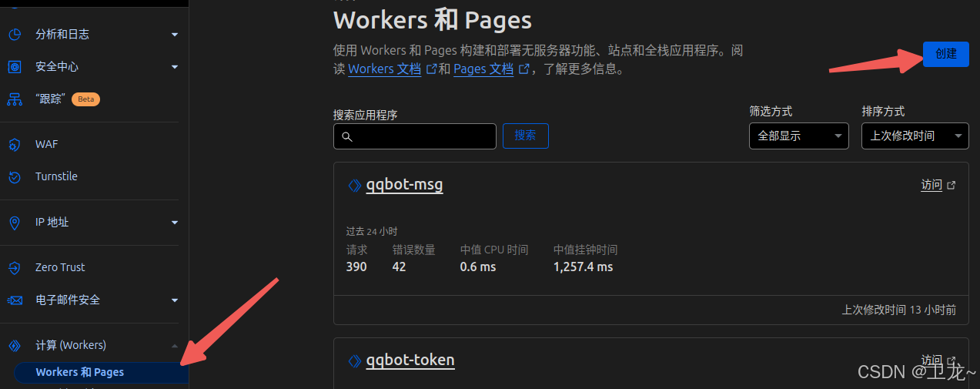This screenshot has height=389, width=980.
Task: Click the 中值 CPU 时间 value 0.6 ms
Action: click(478, 267)
